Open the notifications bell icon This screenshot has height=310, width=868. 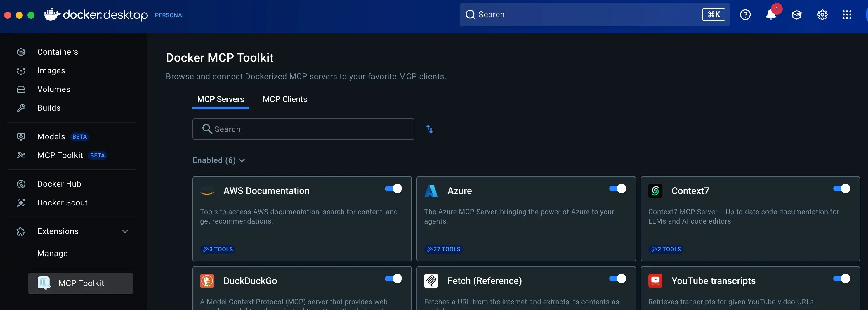click(x=771, y=15)
